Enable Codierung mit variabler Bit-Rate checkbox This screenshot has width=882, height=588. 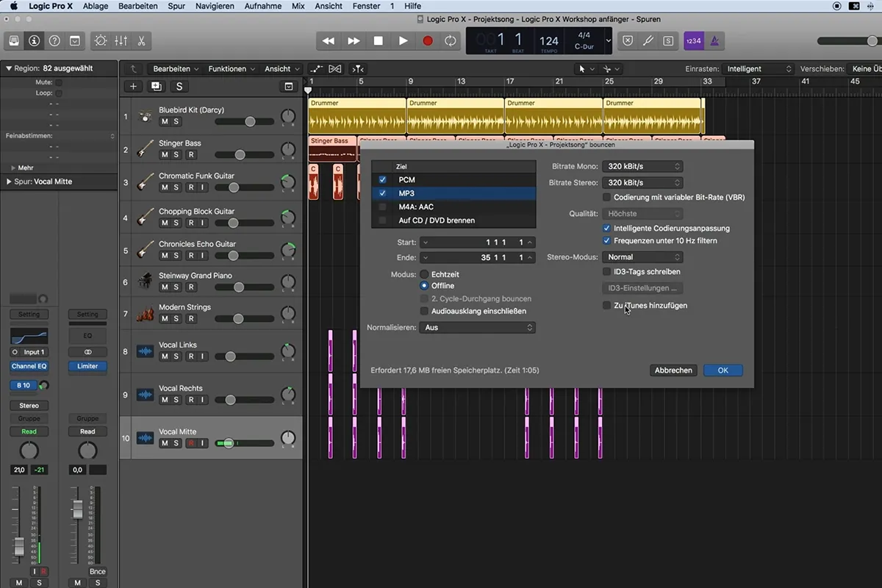point(606,197)
